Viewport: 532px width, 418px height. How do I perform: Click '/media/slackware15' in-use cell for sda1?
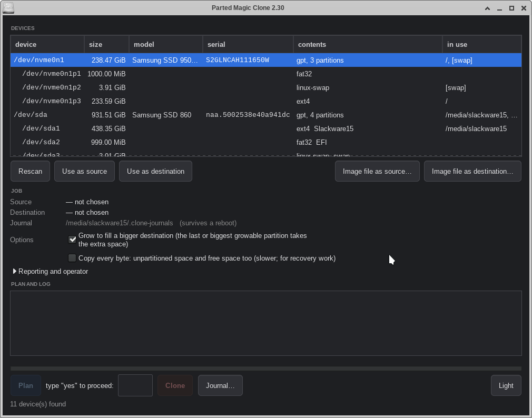pos(476,128)
